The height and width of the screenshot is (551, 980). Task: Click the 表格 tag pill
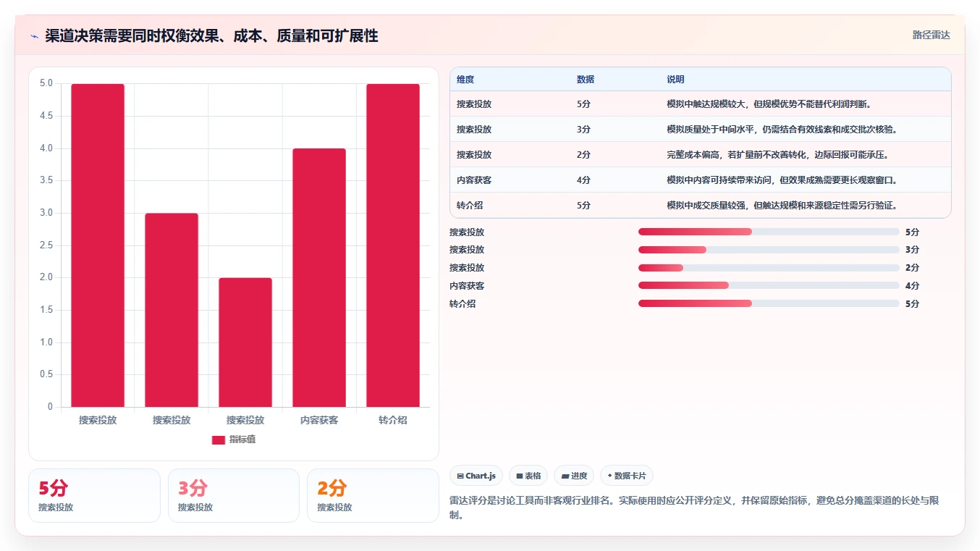[x=528, y=476]
